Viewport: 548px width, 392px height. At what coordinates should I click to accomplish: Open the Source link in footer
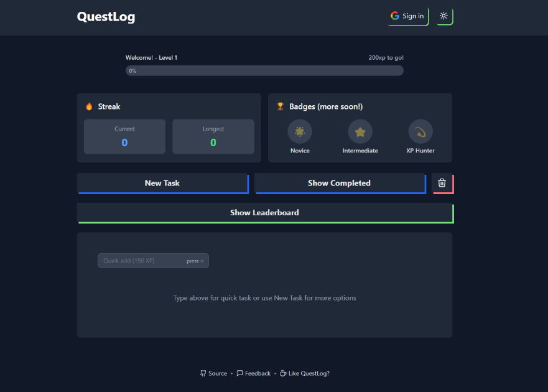[x=213, y=373]
